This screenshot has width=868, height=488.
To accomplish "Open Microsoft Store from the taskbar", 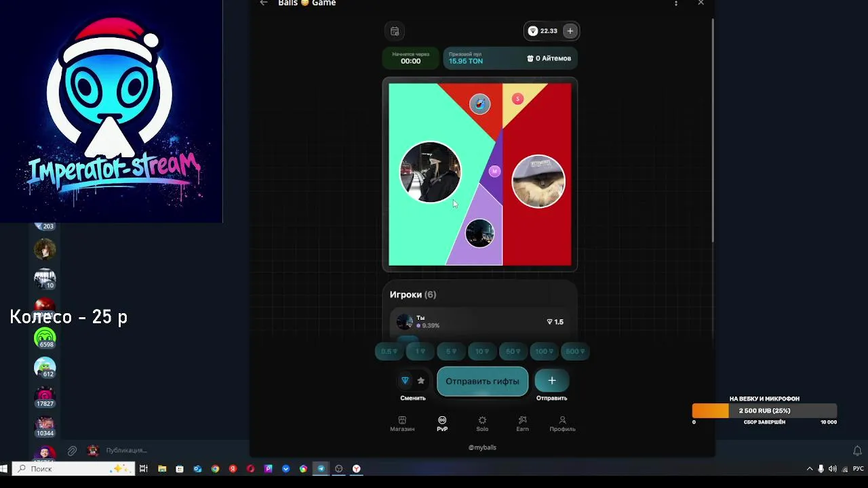I will [x=180, y=468].
